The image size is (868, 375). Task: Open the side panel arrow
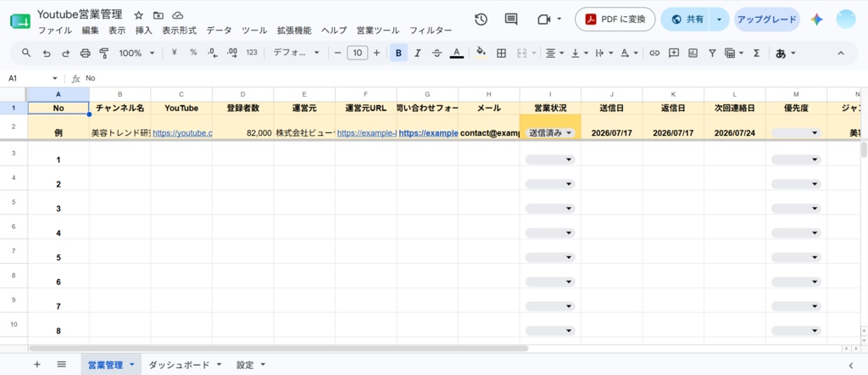853,365
